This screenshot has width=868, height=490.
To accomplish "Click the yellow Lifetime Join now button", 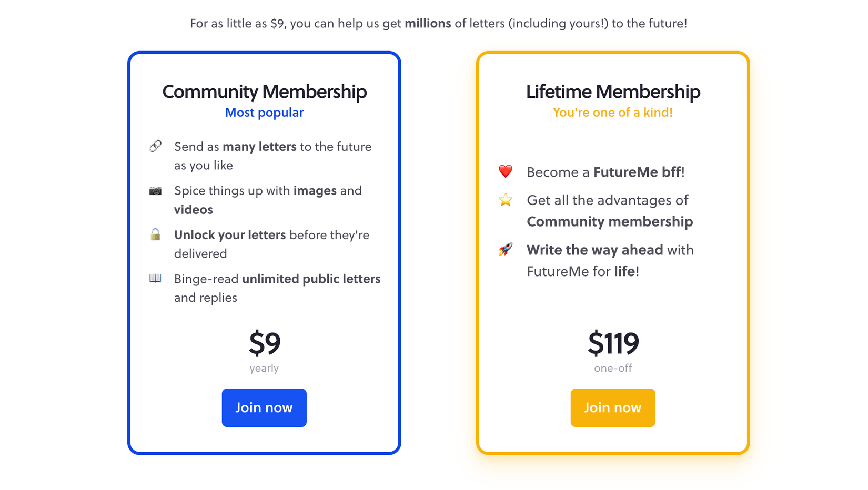I will point(613,407).
